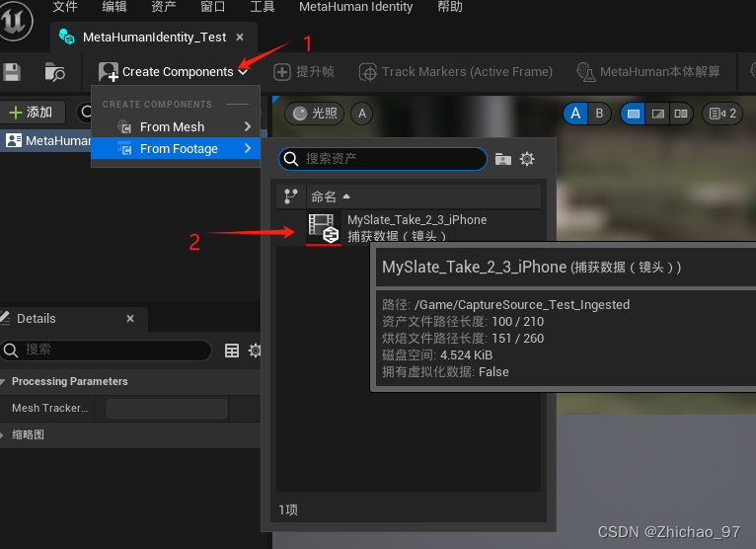756x549 pixels.
Task: Open Details property matrix table icon
Action: click(232, 351)
